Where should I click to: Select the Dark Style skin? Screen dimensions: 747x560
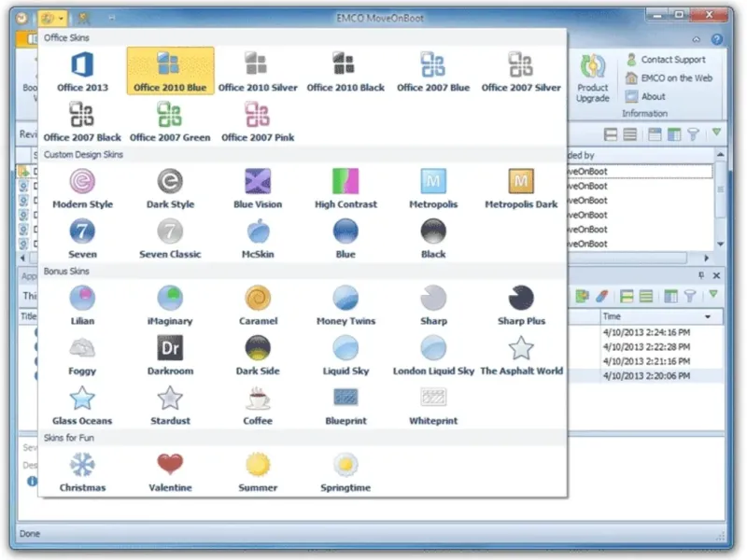pyautogui.click(x=170, y=189)
